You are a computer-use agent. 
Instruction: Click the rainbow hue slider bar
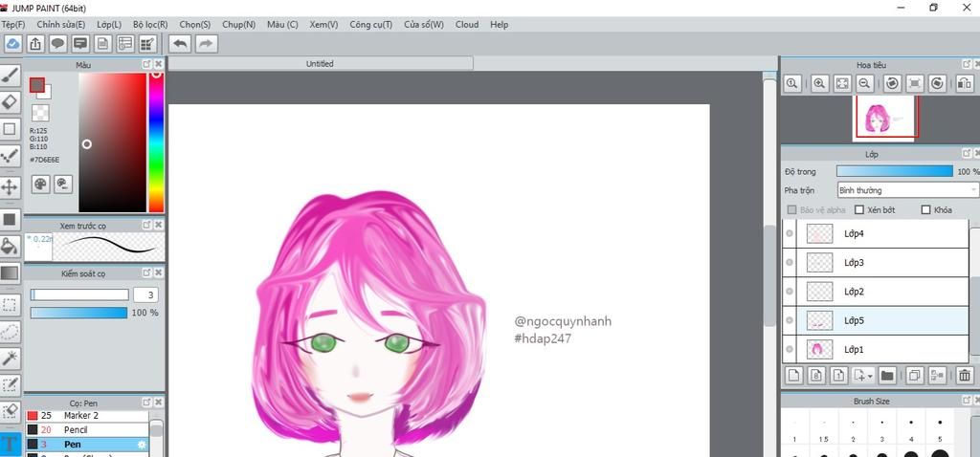pyautogui.click(x=156, y=142)
